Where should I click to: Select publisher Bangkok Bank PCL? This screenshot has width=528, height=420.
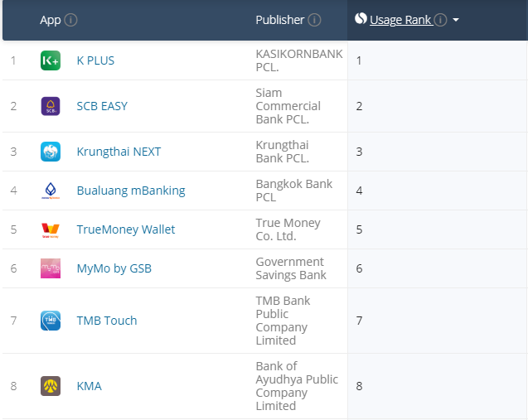293,191
